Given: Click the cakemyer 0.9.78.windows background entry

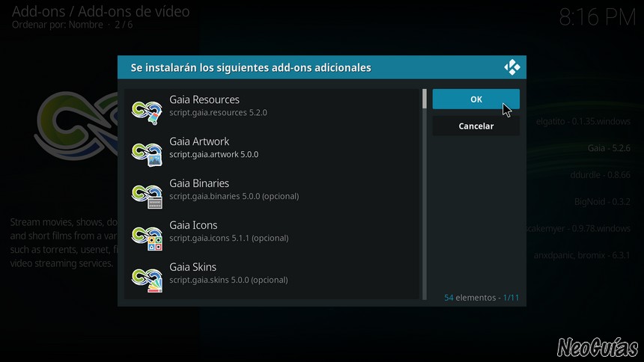Looking at the screenshot, I should coord(578,229).
